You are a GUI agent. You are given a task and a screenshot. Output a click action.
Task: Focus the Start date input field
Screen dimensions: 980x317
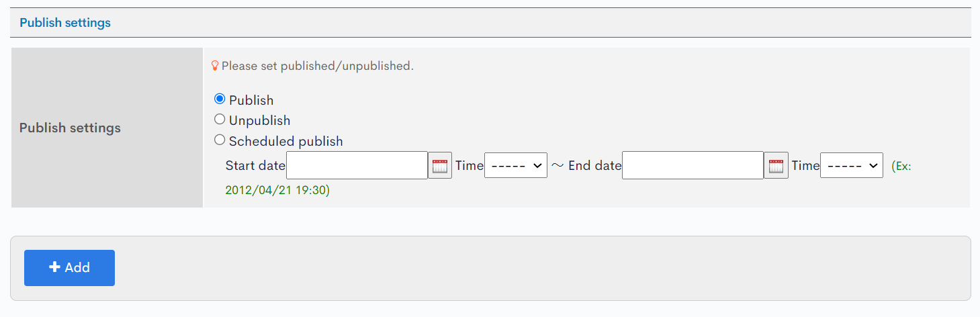point(357,165)
